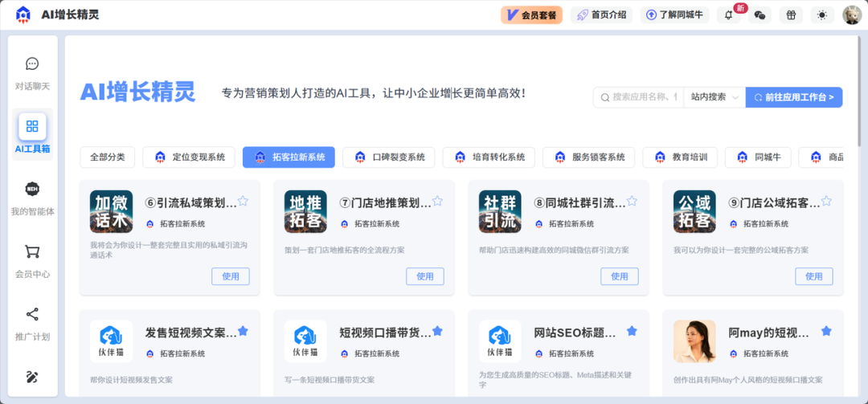Screen dimensions: 868x404
Task: Open 对话聊天 in sidebar
Action: (x=33, y=74)
